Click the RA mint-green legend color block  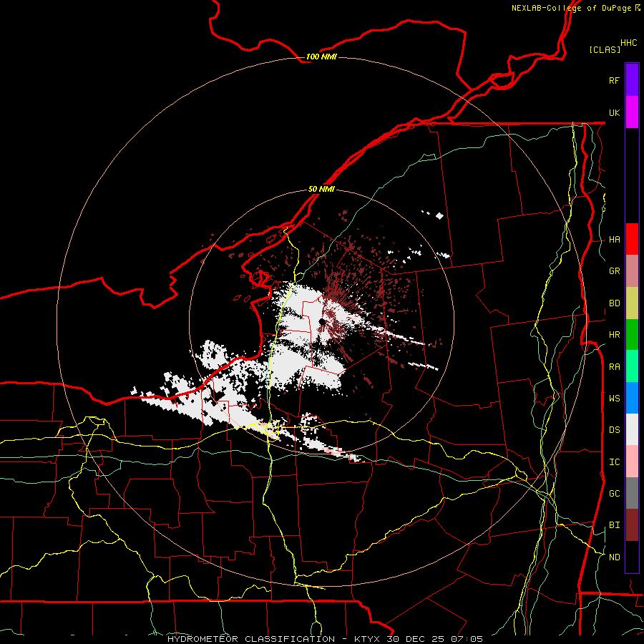click(632, 366)
